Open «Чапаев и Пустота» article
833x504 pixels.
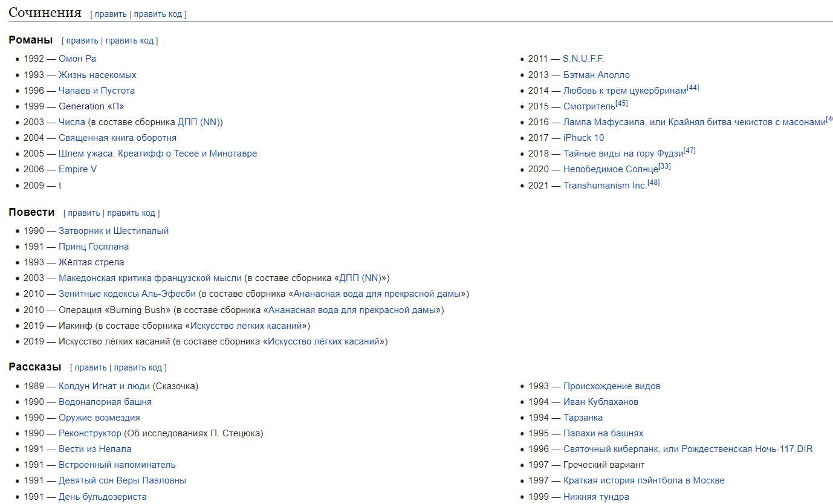[x=97, y=91]
